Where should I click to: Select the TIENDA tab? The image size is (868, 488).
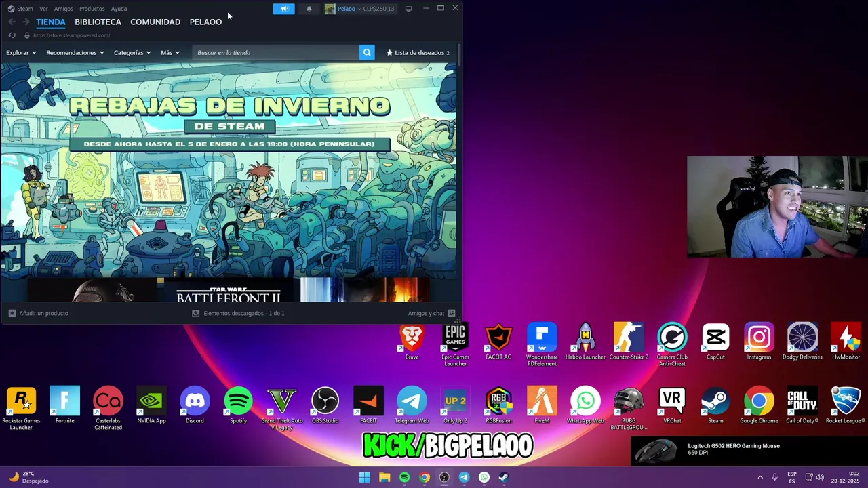[x=51, y=22]
